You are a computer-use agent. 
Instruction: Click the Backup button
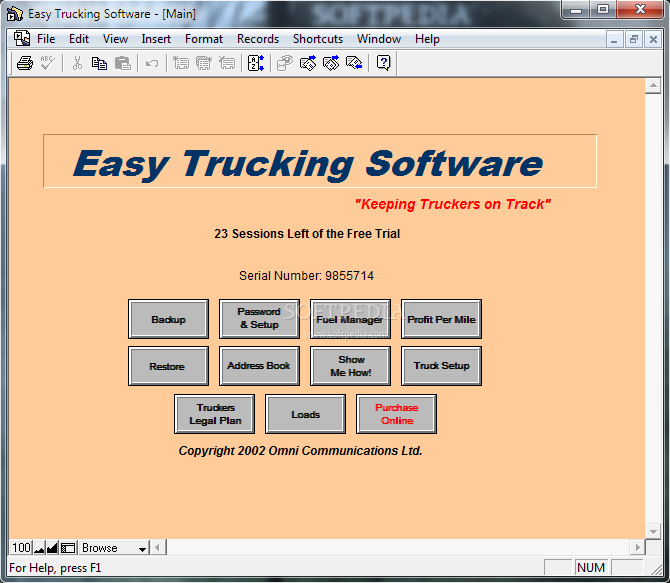(x=168, y=319)
